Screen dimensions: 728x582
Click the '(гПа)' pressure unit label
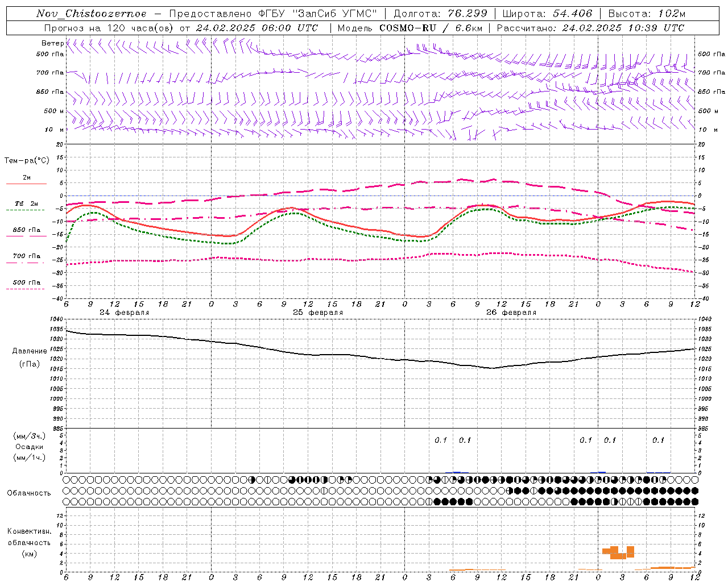[x=30, y=364]
